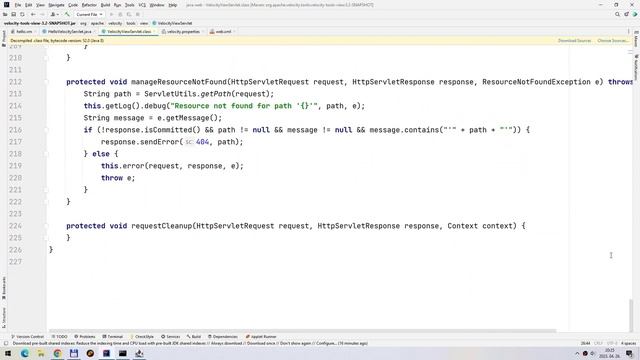Click the horizontal scrollbar below the editor
640x360 pixels.
(302, 331)
